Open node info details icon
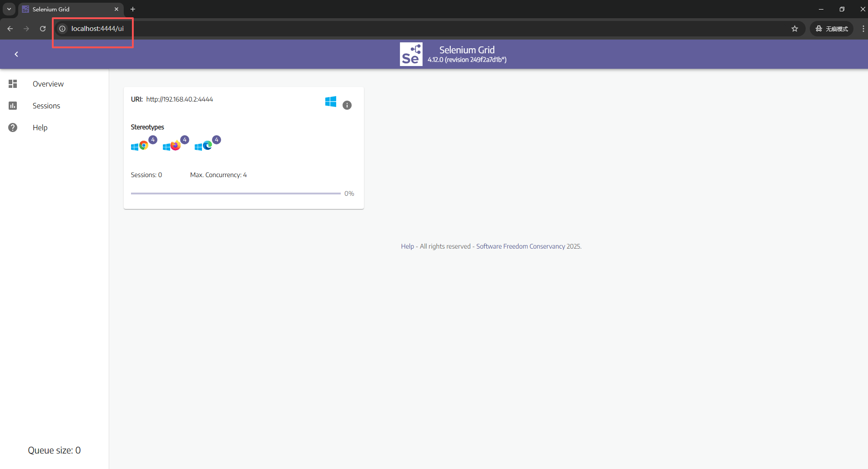This screenshot has width=868, height=469. (x=347, y=105)
